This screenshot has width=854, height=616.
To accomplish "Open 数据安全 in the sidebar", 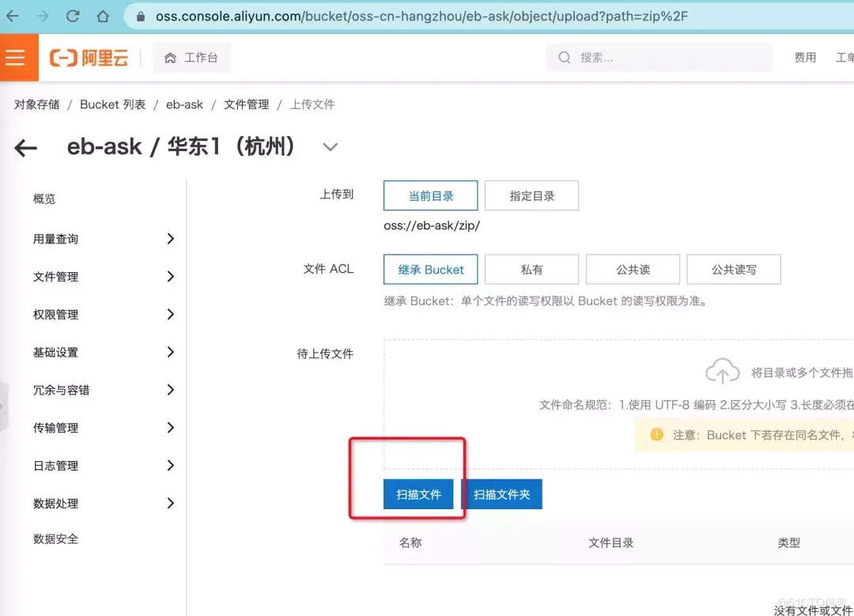I will pyautogui.click(x=55, y=539).
